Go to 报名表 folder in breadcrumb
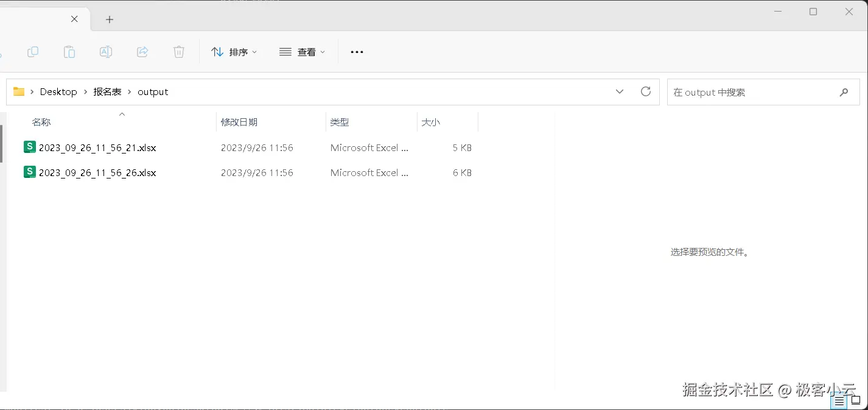 tap(107, 91)
